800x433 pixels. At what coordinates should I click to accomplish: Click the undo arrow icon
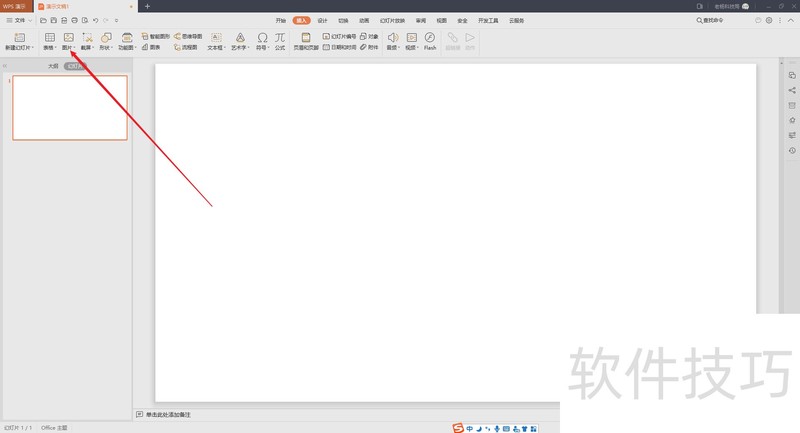click(95, 20)
